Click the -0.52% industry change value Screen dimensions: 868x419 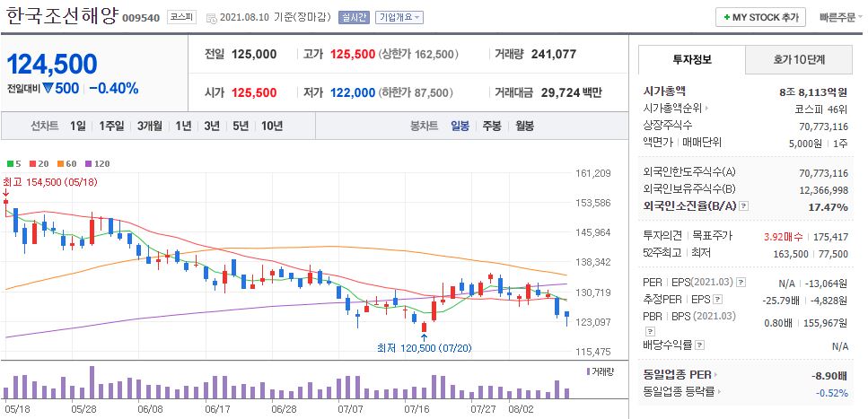(831, 393)
